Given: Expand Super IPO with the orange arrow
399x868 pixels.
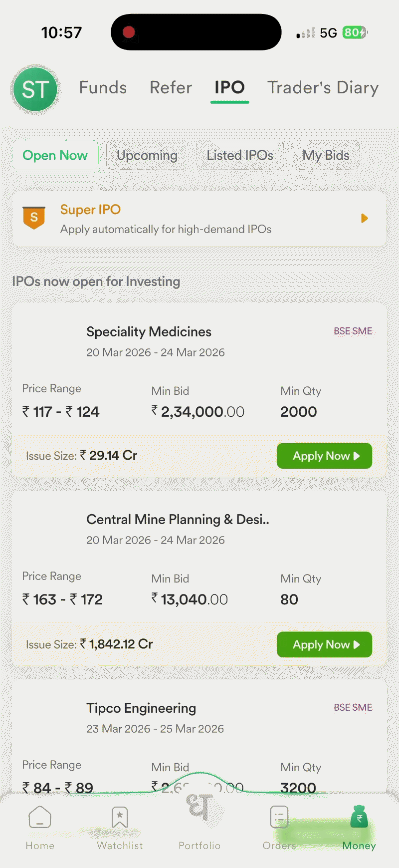Looking at the screenshot, I should pos(365,218).
